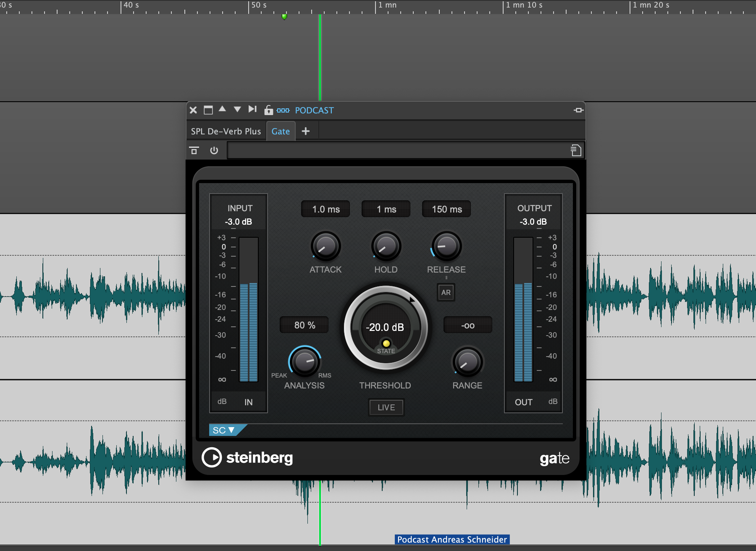Screen dimensions: 756x551
Task: Click the window layout icon in header
Action: point(208,110)
